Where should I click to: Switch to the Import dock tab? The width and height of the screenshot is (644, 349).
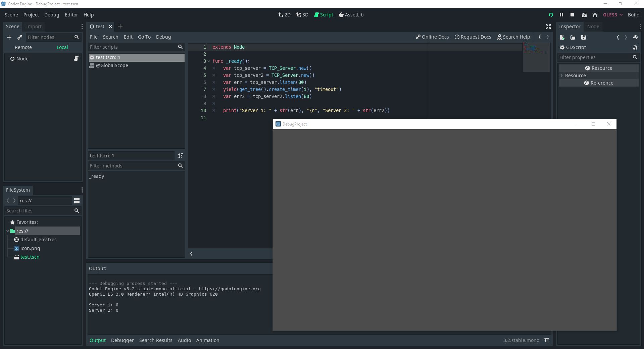point(34,27)
